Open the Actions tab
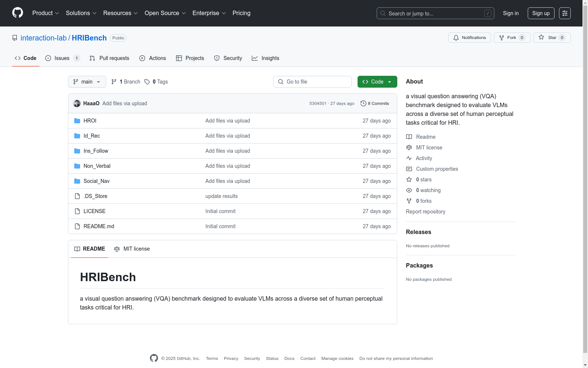The image size is (588, 368). pyautogui.click(x=153, y=58)
